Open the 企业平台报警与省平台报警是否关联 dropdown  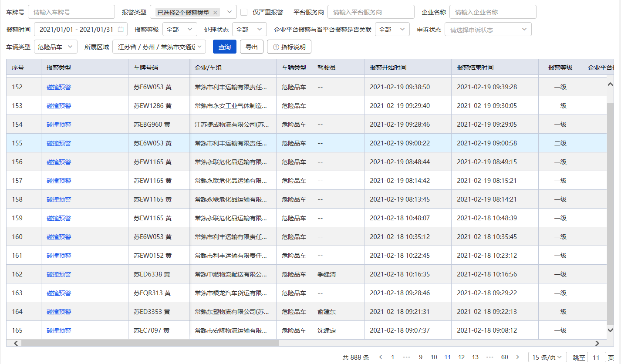tap(392, 30)
